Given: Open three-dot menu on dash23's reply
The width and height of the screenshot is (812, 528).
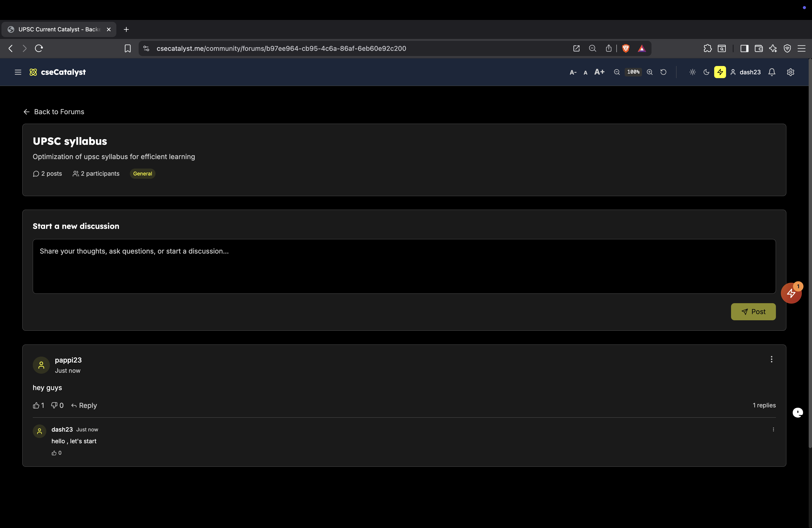Looking at the screenshot, I should [x=773, y=429].
